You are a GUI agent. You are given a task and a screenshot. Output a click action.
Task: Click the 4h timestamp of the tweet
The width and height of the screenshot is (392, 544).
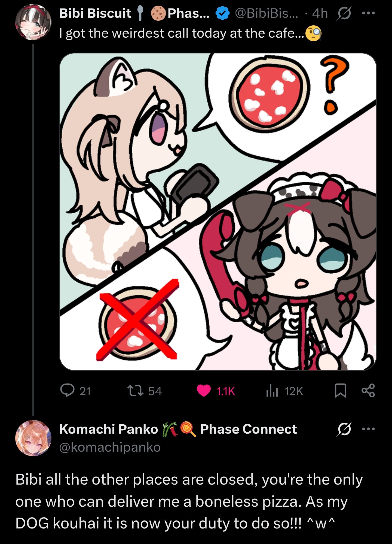click(x=320, y=13)
